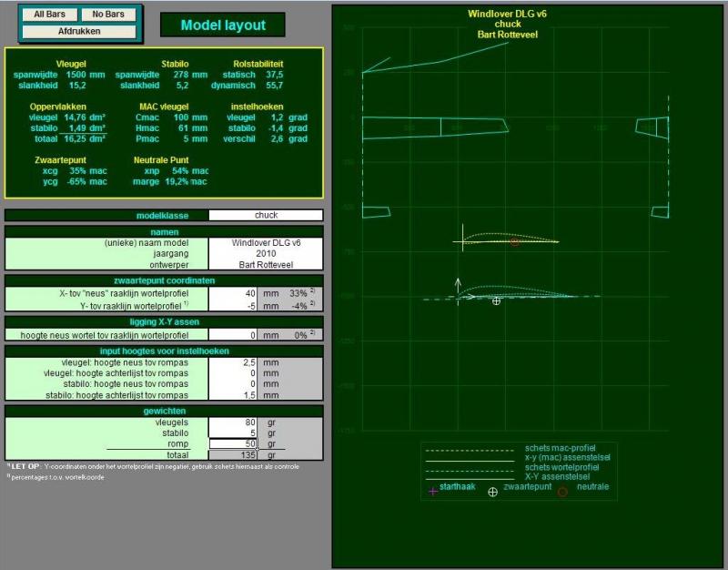
Task: Click the neutrale legend circle symbol
Action: (562, 492)
